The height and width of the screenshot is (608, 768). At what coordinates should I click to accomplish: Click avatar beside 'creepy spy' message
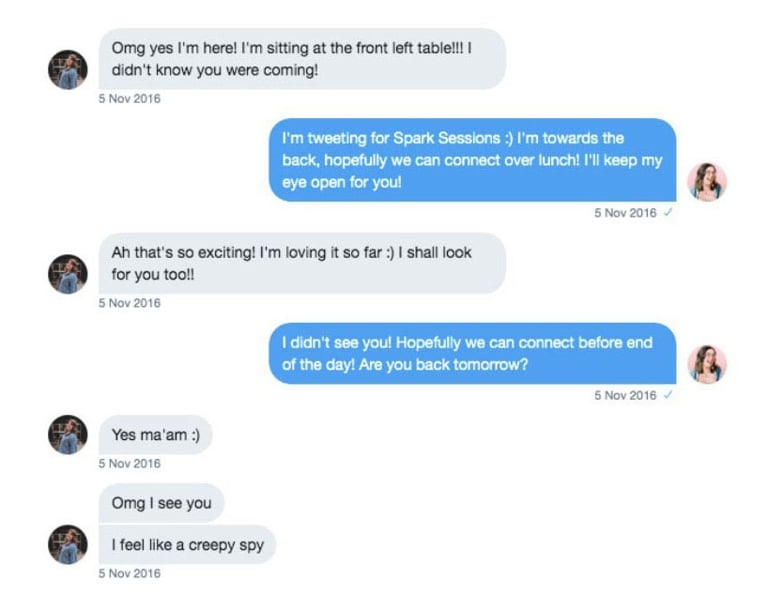[68, 544]
